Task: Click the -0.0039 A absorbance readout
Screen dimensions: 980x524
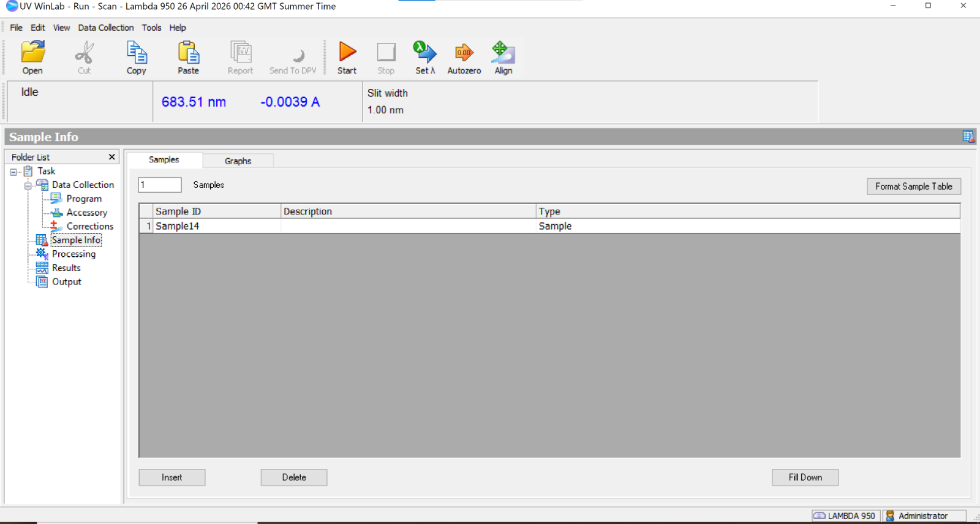Action: point(290,102)
